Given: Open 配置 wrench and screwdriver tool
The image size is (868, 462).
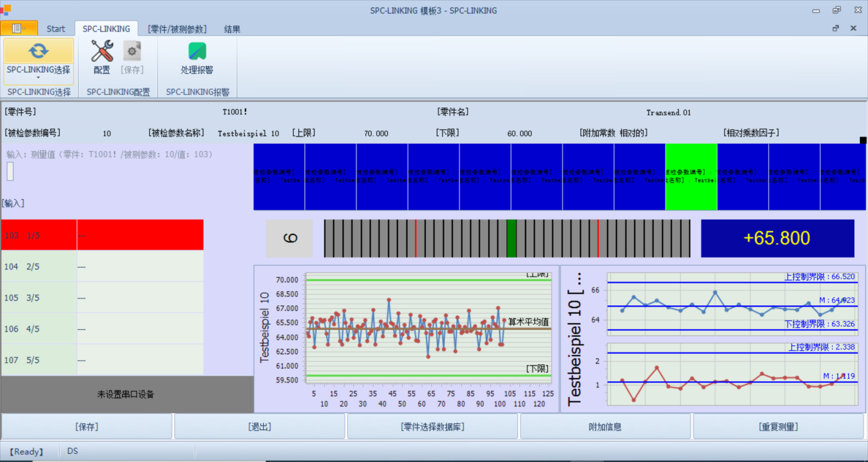Looking at the screenshot, I should (101, 52).
